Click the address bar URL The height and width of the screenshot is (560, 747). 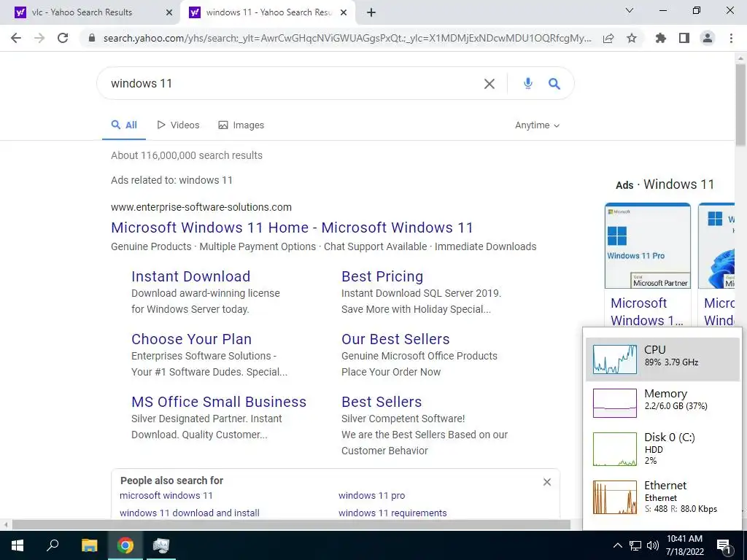click(347, 38)
